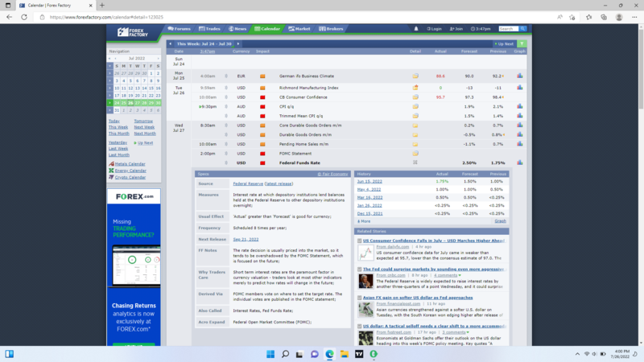This screenshot has width=644, height=362.
Task: Expand '4 comments' on the cnbc.com story
Action: (448, 275)
